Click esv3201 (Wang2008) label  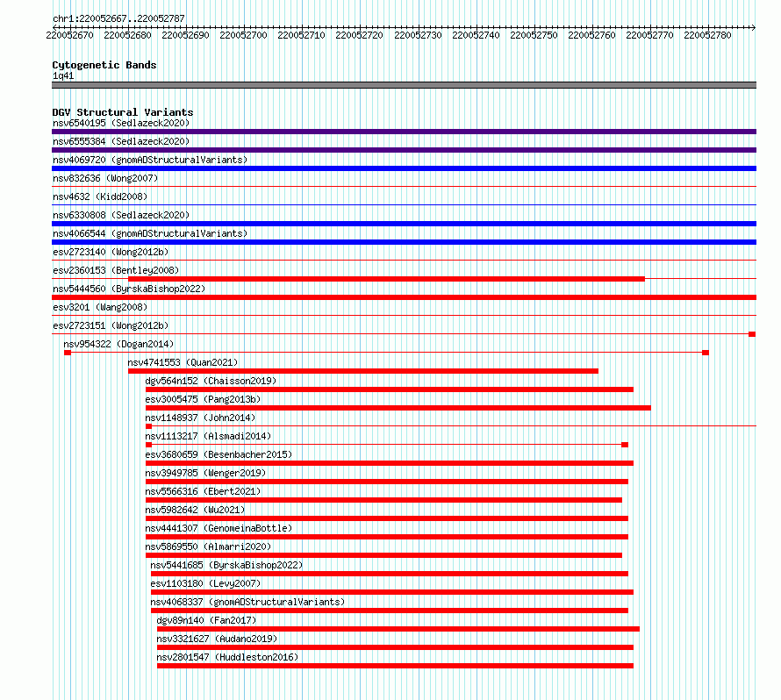[x=100, y=307]
